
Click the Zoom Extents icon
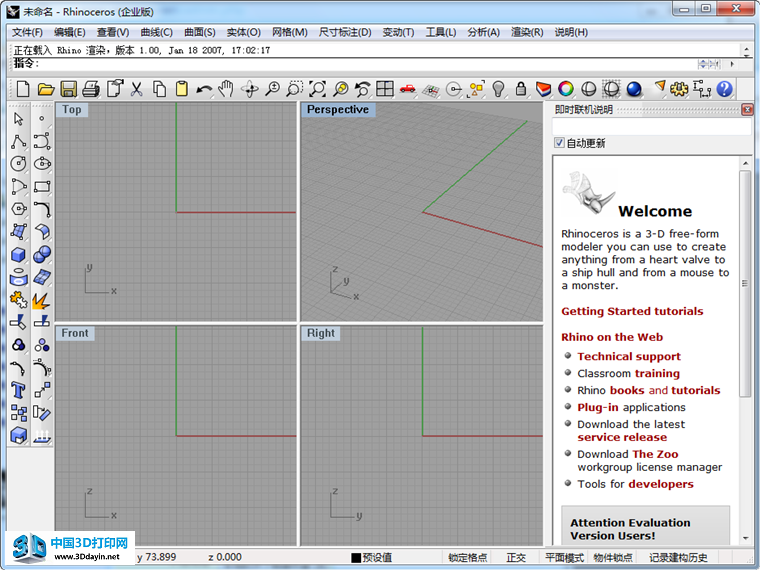point(317,89)
